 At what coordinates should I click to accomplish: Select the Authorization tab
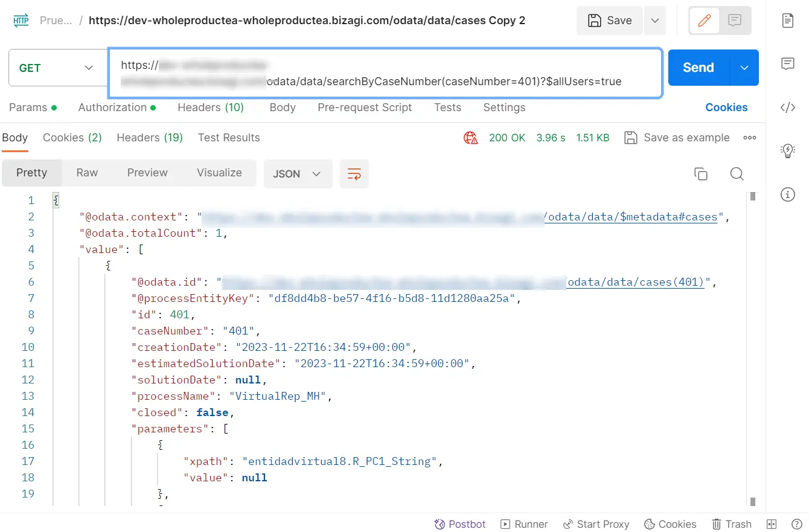click(x=117, y=107)
